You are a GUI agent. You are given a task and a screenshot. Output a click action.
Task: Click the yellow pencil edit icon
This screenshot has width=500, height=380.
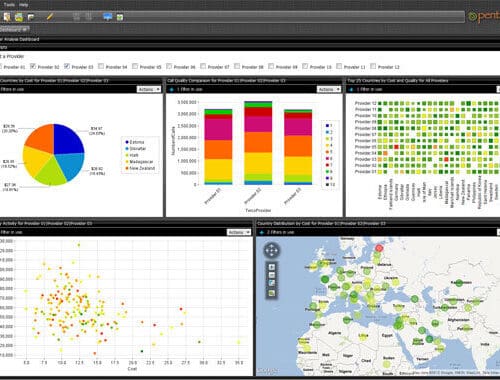pyautogui.click(x=50, y=16)
